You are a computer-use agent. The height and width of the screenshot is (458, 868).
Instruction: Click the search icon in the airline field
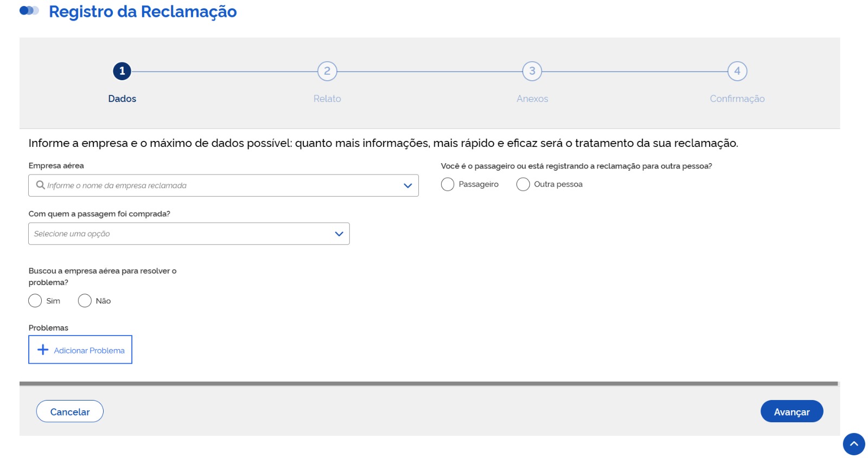point(40,185)
